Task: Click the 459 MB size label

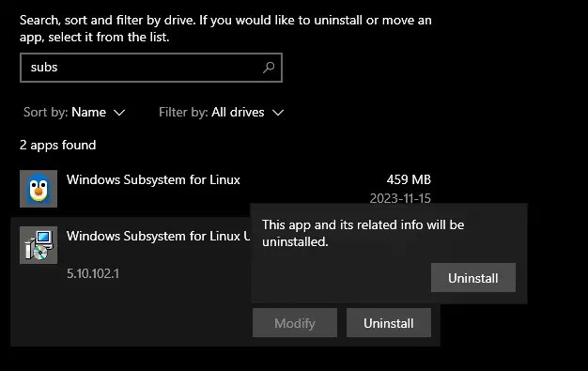Action: click(x=409, y=179)
